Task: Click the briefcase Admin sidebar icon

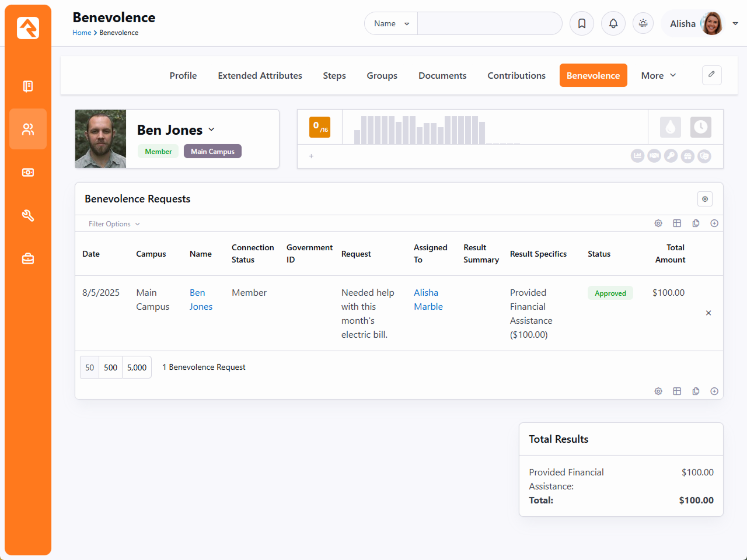Action: (28, 258)
